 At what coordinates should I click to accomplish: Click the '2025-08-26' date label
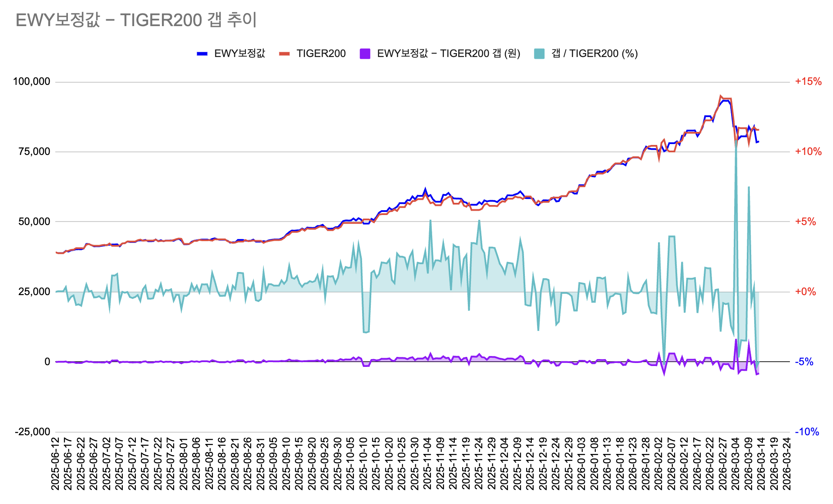pyautogui.click(x=248, y=464)
